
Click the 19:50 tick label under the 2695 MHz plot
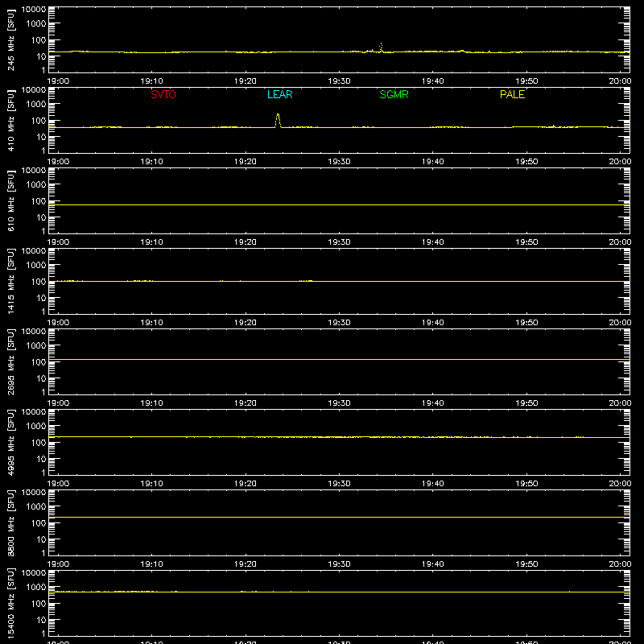pyautogui.click(x=526, y=403)
